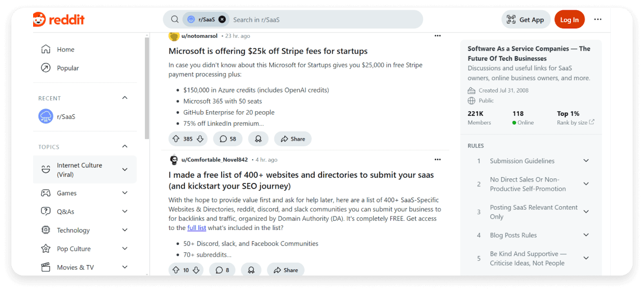Click the Q&As question icon
The height and width of the screenshot is (291, 644).
(x=46, y=211)
